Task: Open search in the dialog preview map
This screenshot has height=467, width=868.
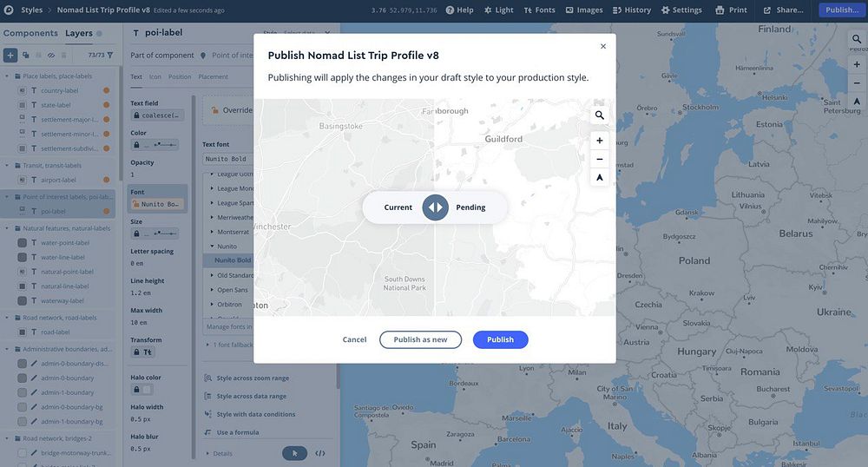Action: coord(600,115)
